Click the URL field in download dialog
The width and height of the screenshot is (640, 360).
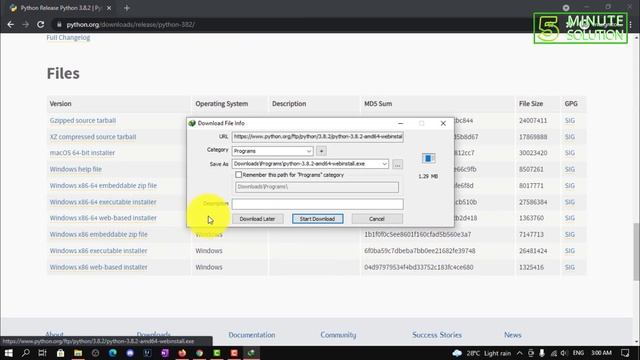click(x=318, y=137)
